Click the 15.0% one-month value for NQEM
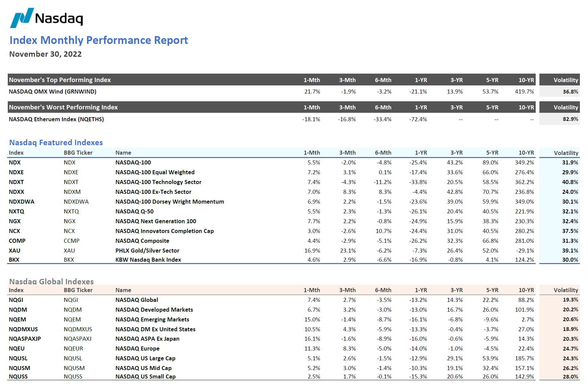 (312, 319)
